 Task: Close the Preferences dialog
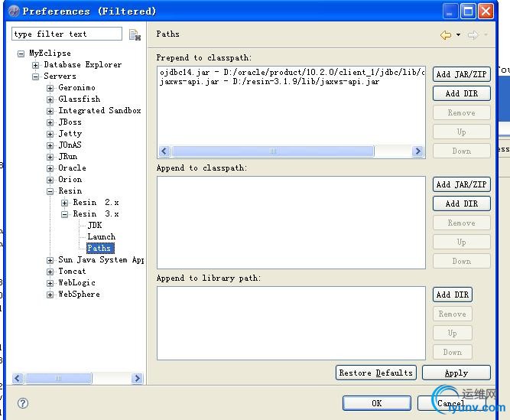tap(486, 11)
